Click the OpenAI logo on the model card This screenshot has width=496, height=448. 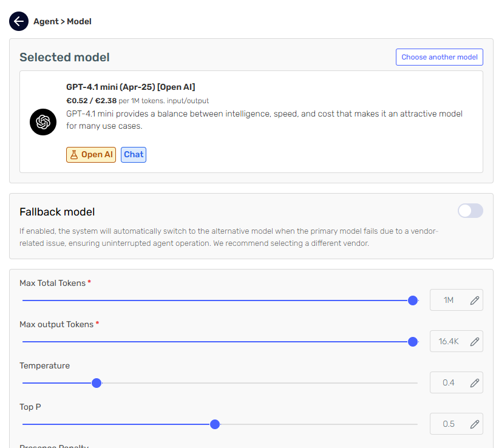tap(43, 122)
